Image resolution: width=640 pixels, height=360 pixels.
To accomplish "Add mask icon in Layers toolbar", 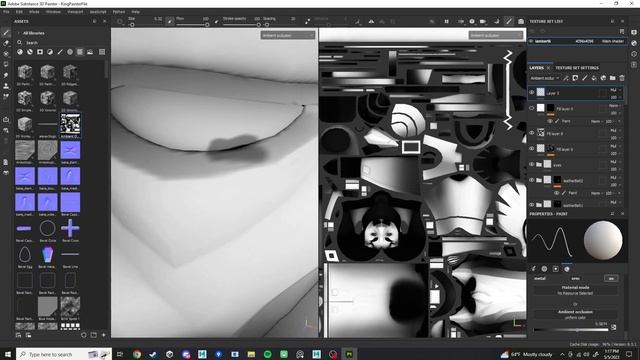I will click(576, 78).
